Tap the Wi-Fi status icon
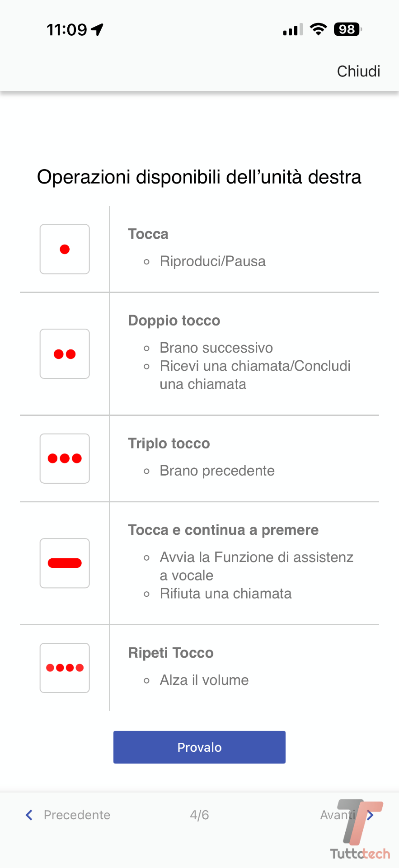This screenshot has height=868, width=399. click(x=319, y=30)
